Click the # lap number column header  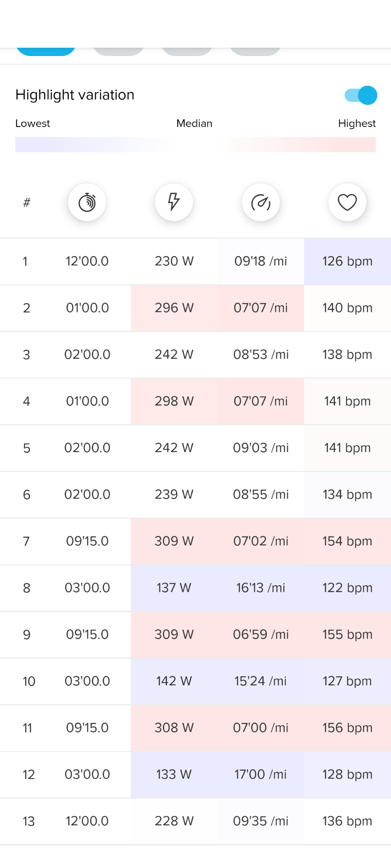(x=27, y=202)
